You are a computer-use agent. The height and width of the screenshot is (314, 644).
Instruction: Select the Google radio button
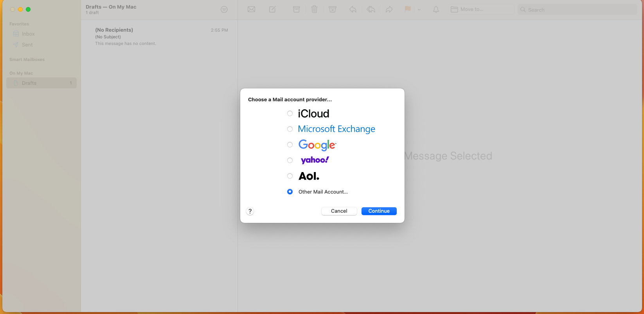coord(290,145)
